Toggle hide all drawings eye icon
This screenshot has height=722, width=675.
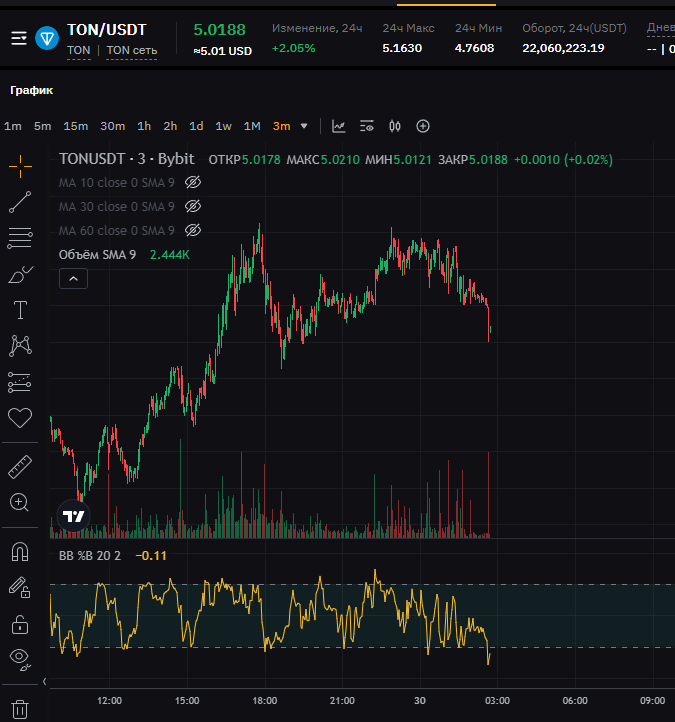(20, 659)
